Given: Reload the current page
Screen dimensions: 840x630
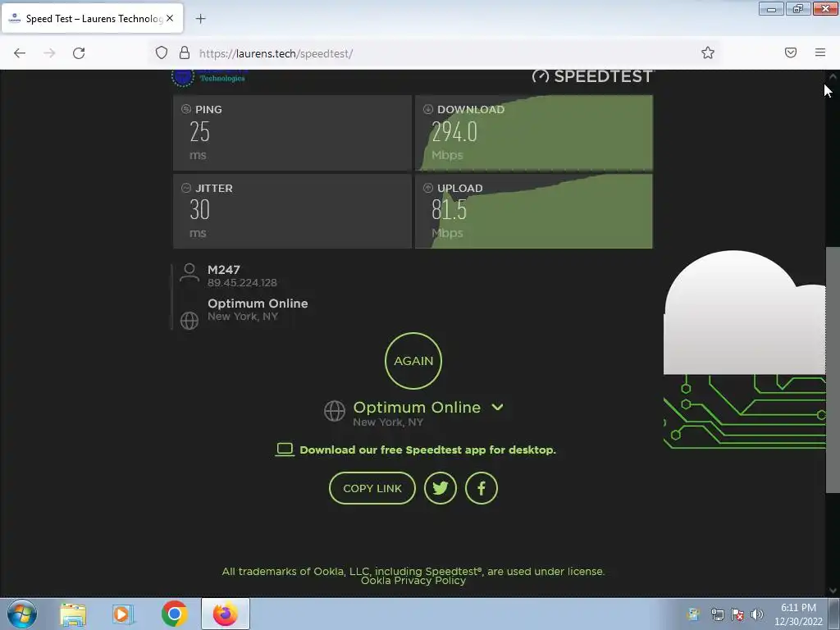Looking at the screenshot, I should point(79,53).
